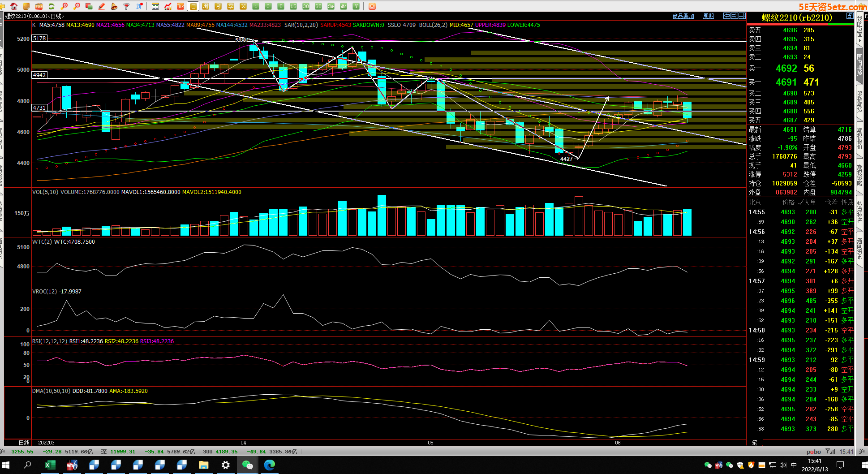Click the left arrow navigation icon
Viewport: 868px width, 474px height.
tap(727, 16)
